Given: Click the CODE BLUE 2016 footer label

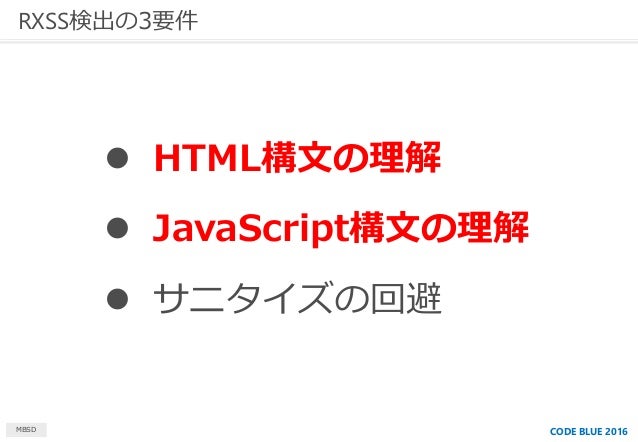Looking at the screenshot, I should click(588, 432).
